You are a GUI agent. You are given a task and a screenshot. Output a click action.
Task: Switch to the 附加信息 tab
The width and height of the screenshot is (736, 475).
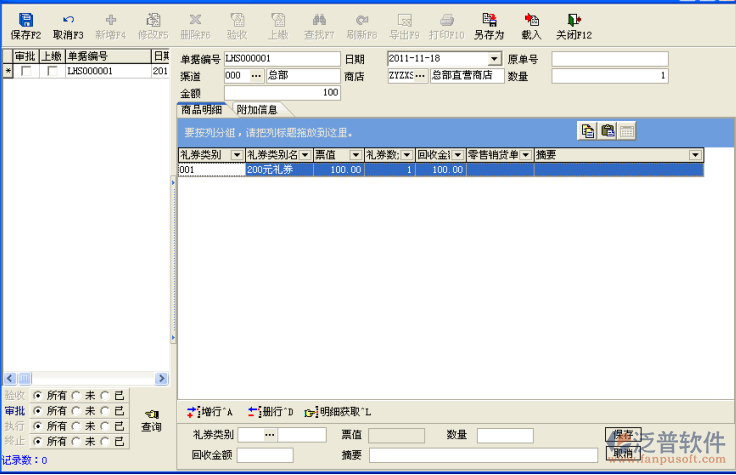tap(257, 109)
